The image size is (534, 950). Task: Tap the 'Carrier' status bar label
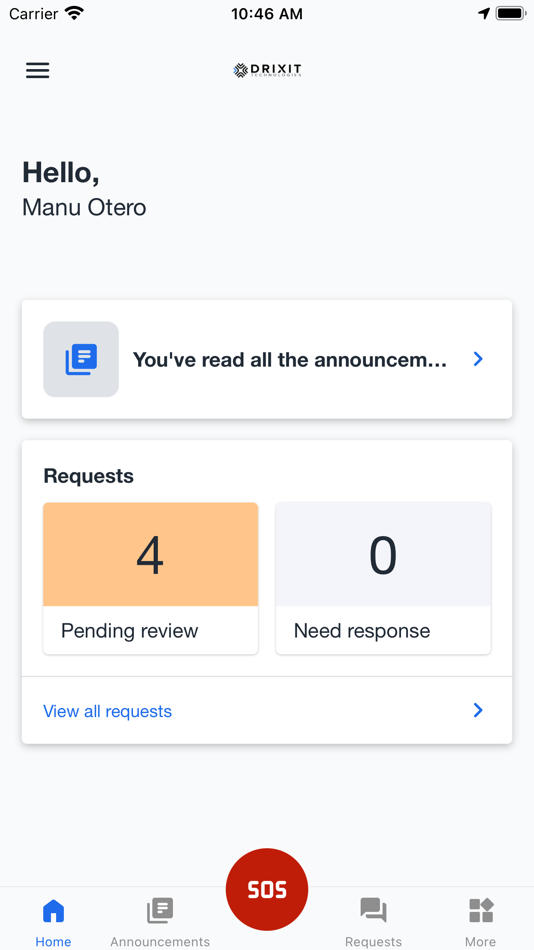[34, 13]
